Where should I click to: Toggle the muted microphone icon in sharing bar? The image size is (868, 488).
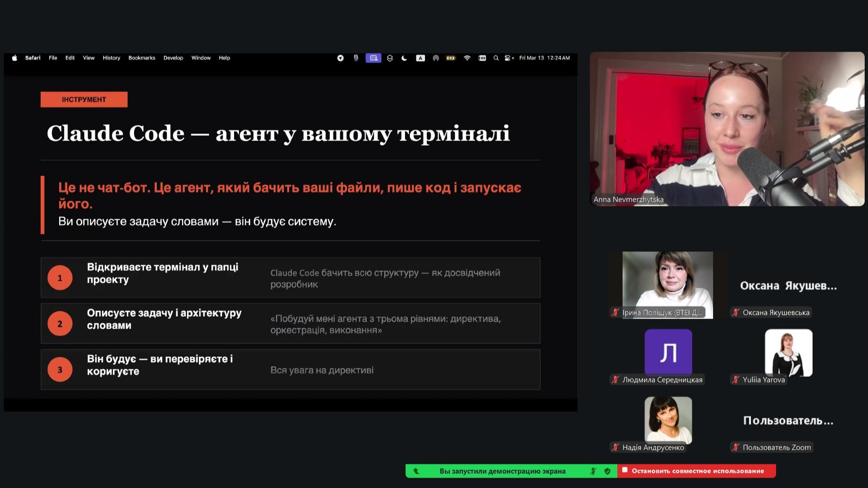click(x=593, y=471)
